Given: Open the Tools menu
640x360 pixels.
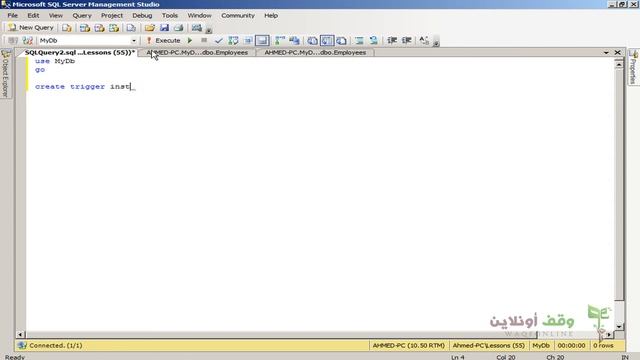Looking at the screenshot, I should tap(170, 16).
